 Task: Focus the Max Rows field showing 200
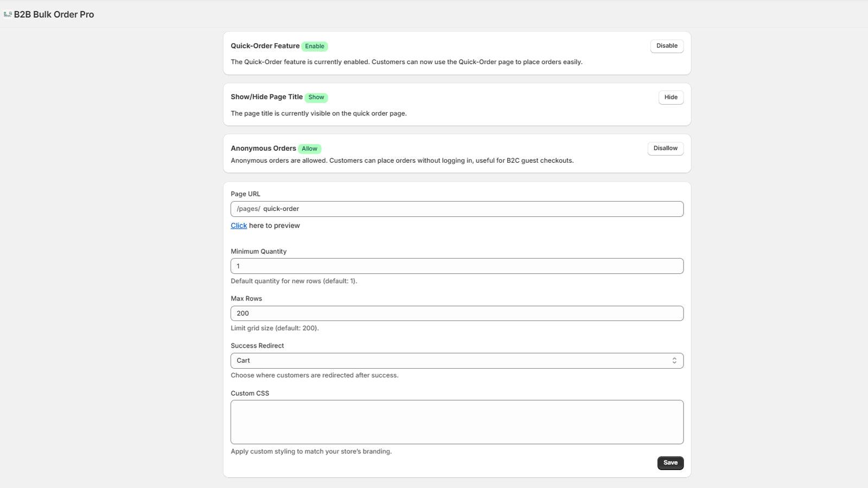click(x=457, y=313)
